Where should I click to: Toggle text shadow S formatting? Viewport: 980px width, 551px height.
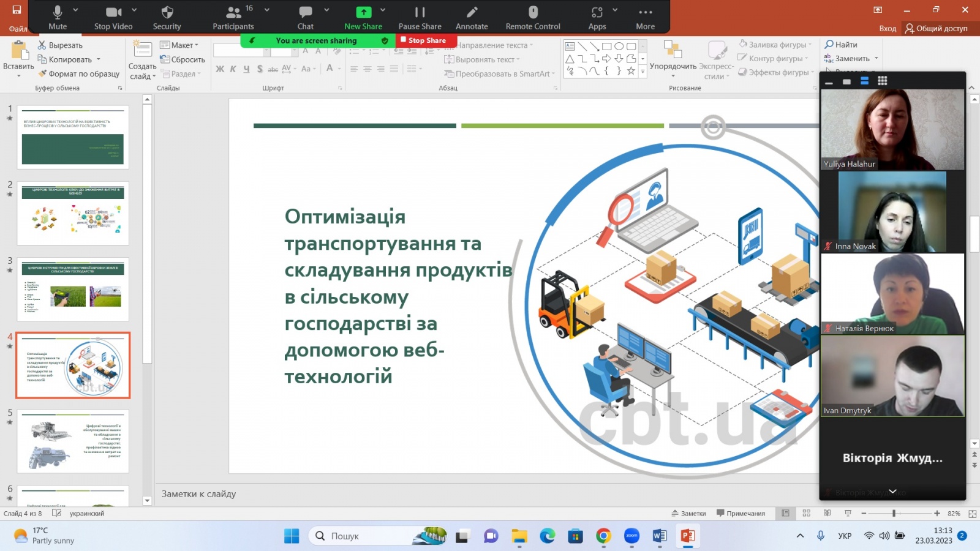[260, 69]
